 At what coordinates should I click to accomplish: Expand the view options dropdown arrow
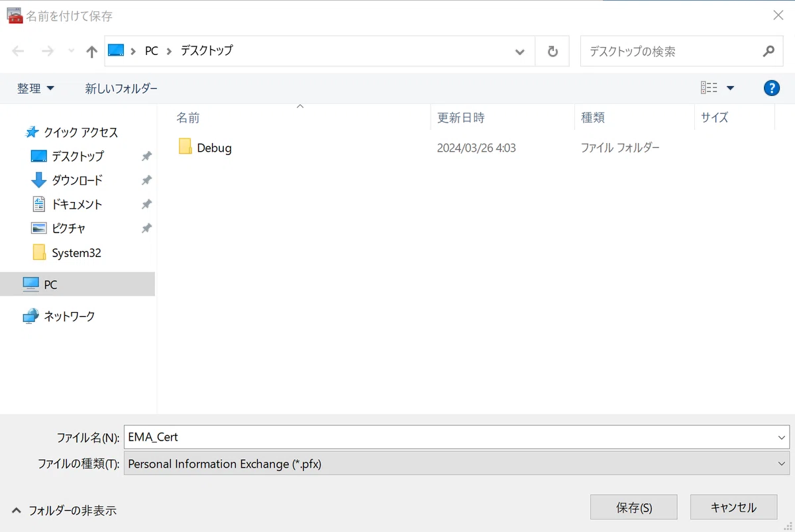730,88
